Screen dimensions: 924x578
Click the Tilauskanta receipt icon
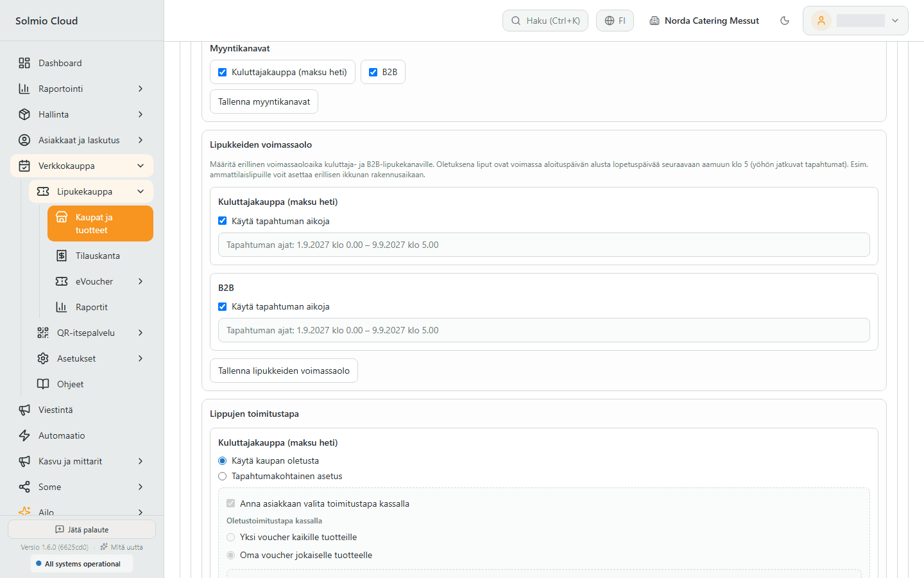[x=62, y=256]
